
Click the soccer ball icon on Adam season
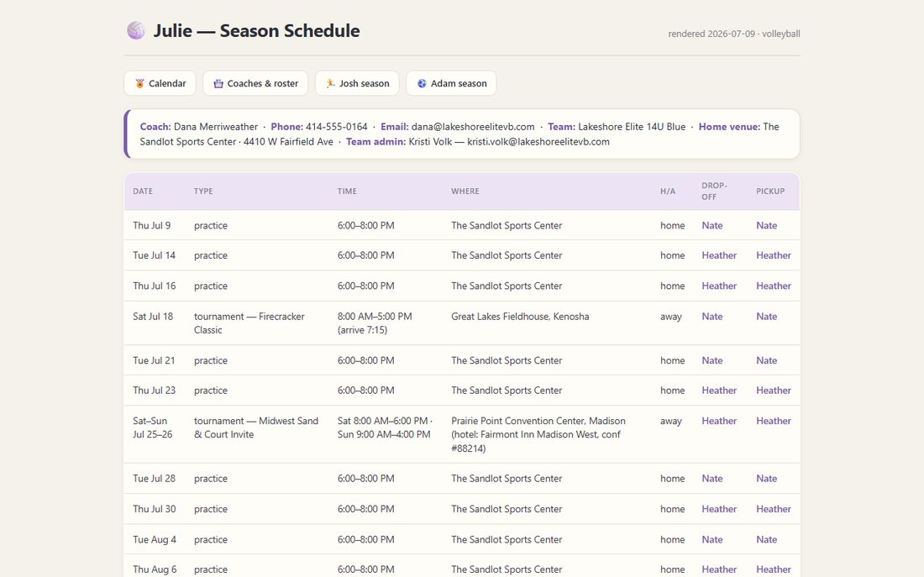pyautogui.click(x=422, y=84)
